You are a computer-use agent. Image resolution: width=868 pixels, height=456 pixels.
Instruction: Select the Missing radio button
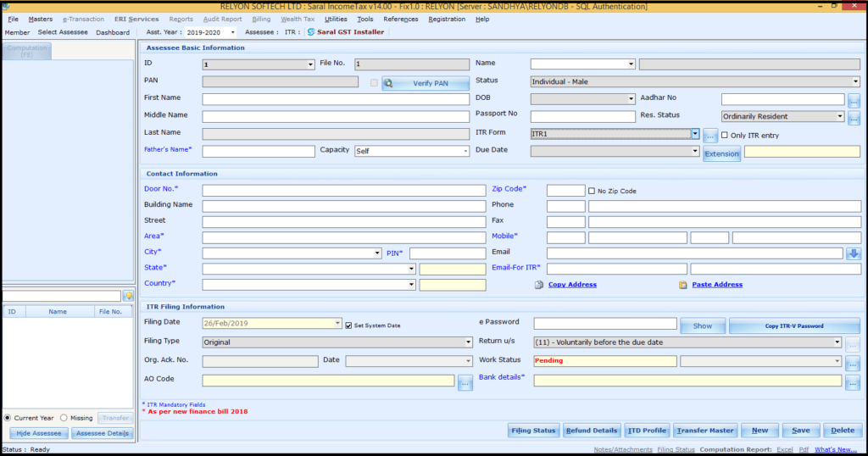[x=64, y=418]
